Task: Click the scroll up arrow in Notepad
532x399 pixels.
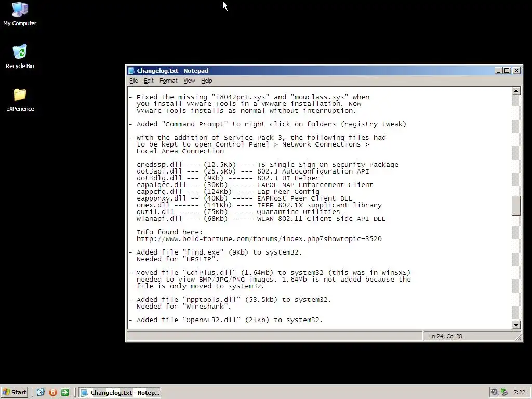Action: (x=516, y=91)
